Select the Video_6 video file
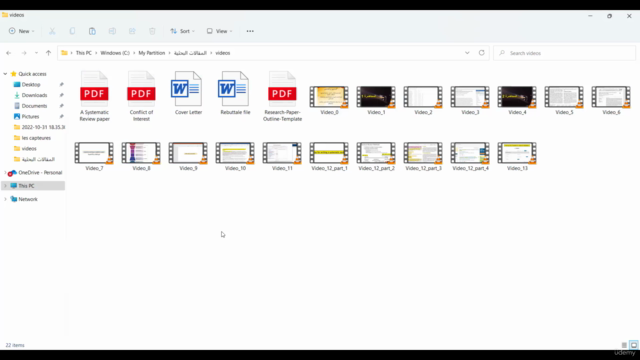 pos(611,100)
